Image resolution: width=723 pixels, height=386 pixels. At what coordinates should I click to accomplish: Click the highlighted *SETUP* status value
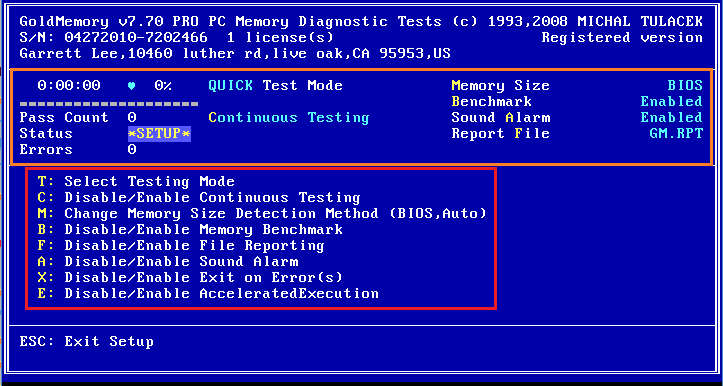point(159,134)
